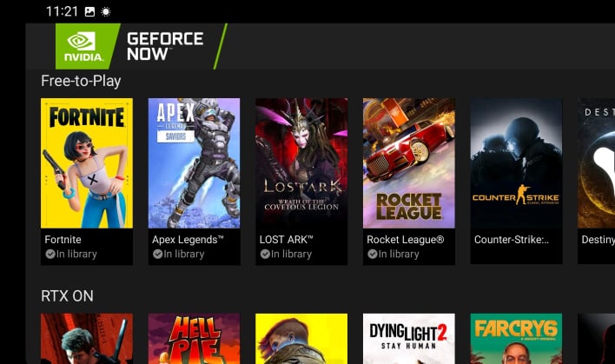This screenshot has width=615, height=364.
Task: Select the Counter-Strike game cover
Action: [x=516, y=163]
